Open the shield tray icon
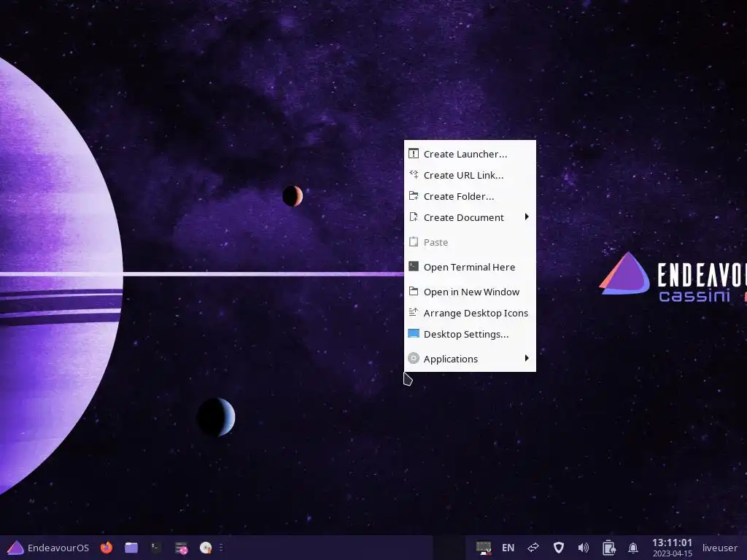The image size is (747, 560). [x=558, y=548]
